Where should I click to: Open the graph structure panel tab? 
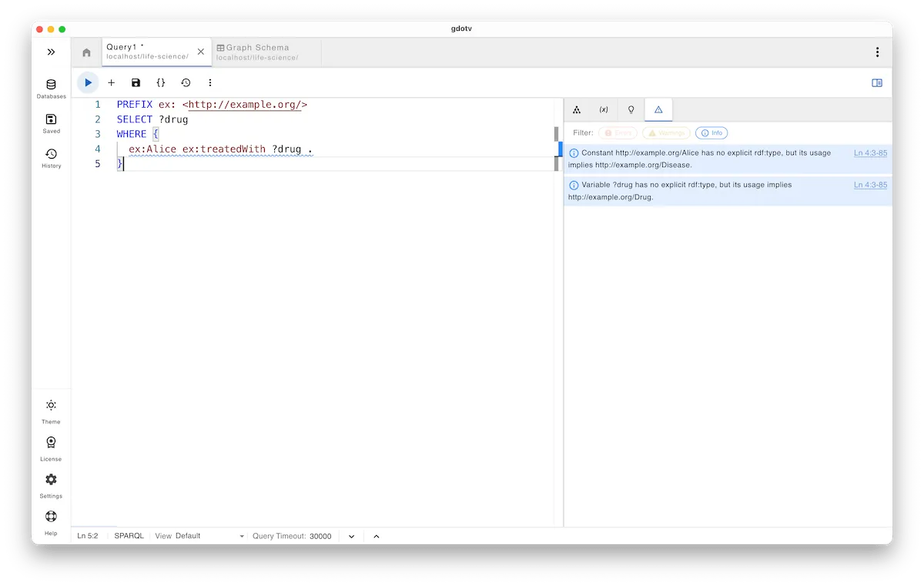click(x=576, y=109)
